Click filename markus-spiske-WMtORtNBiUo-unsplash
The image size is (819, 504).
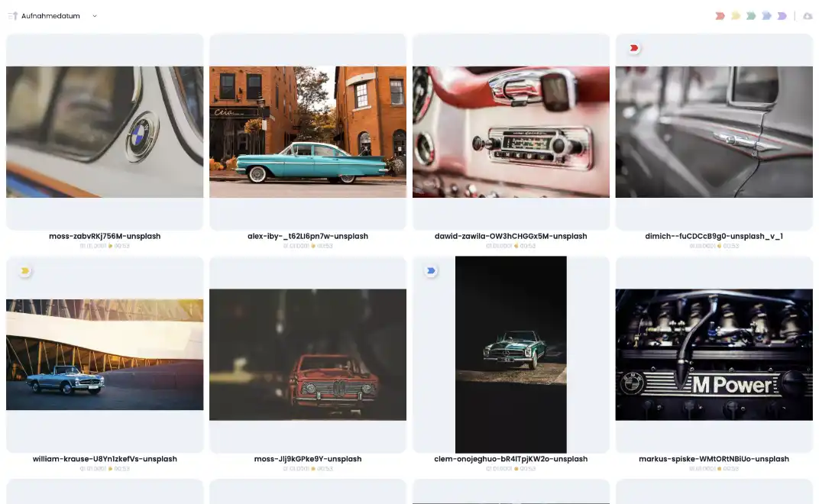(714, 459)
